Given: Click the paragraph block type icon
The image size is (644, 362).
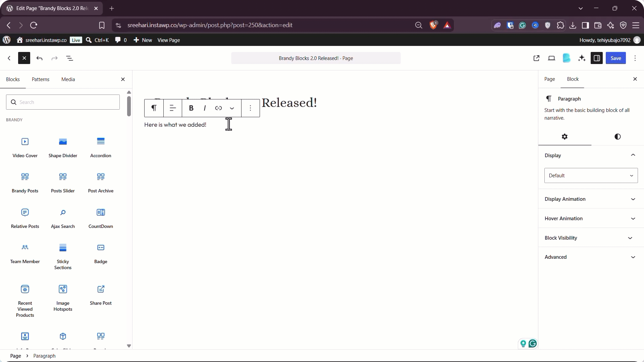Looking at the screenshot, I should tap(154, 108).
